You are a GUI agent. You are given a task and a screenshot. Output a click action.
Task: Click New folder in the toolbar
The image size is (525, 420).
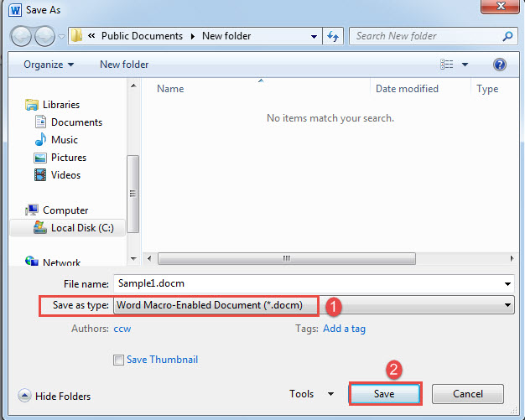pyautogui.click(x=124, y=65)
